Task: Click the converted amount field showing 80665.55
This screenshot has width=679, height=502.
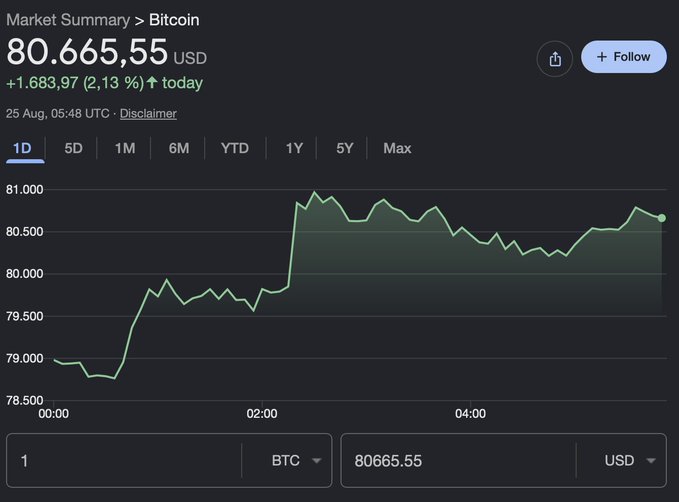Action: [x=458, y=460]
